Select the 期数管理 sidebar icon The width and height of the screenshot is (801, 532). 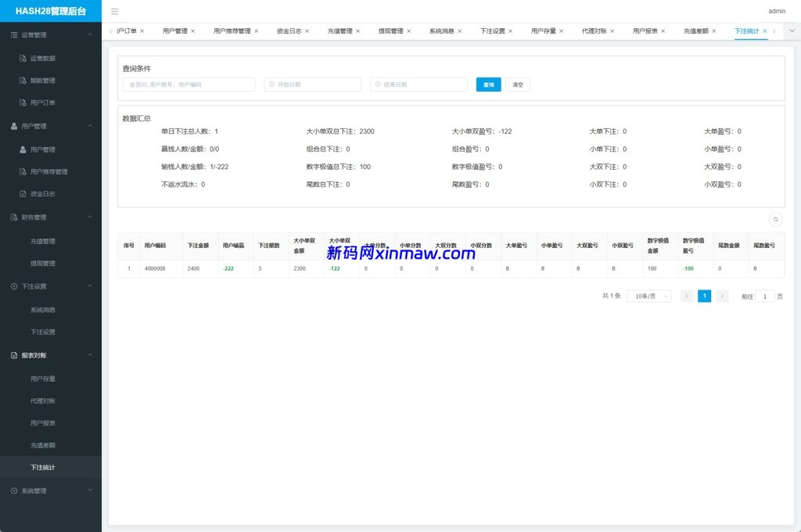23,80
